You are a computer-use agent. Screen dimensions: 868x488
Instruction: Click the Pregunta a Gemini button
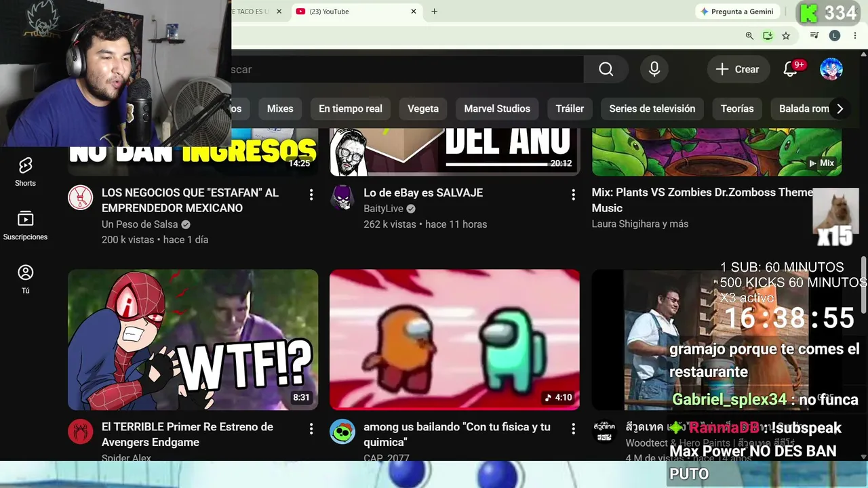click(736, 12)
